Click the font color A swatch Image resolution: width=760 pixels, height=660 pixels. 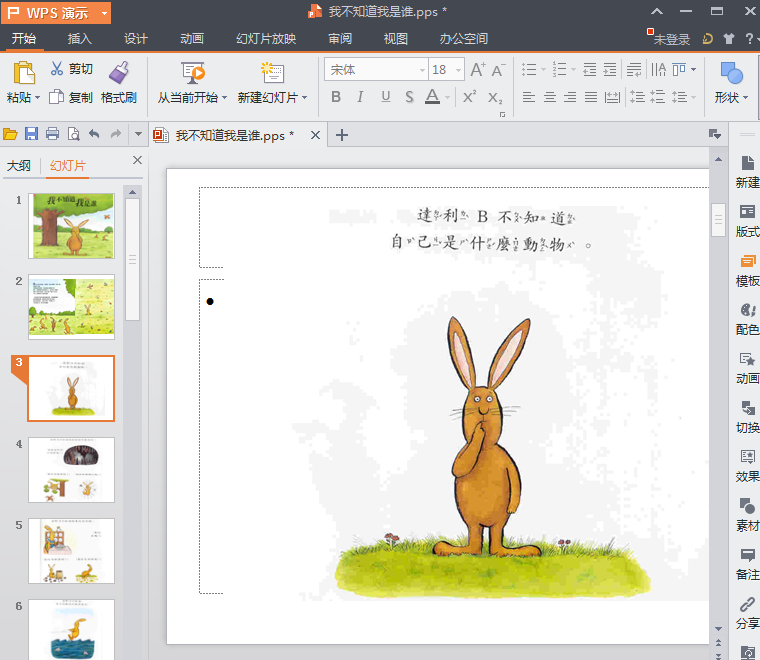coord(432,97)
